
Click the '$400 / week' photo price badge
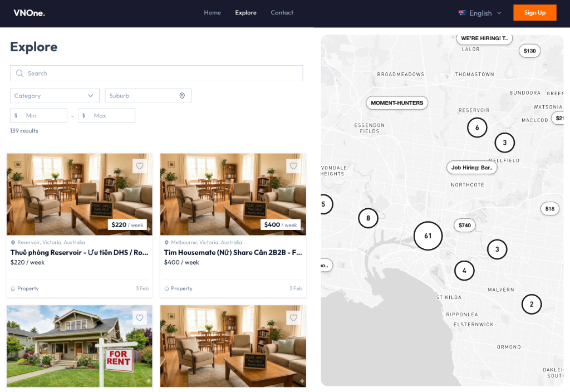click(281, 225)
